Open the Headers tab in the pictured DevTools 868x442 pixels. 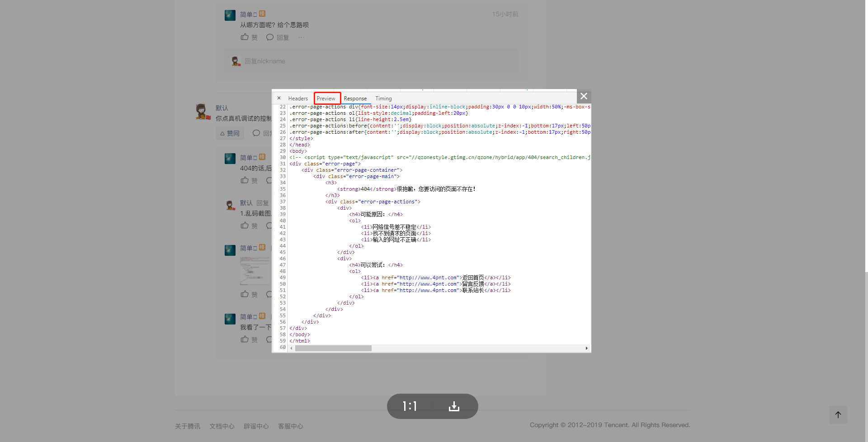298,99
